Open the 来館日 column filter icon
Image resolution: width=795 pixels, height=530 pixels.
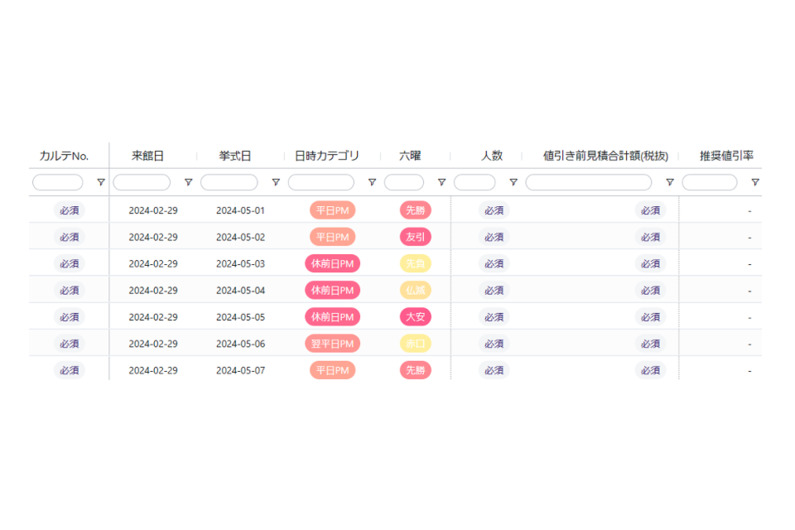click(x=188, y=183)
